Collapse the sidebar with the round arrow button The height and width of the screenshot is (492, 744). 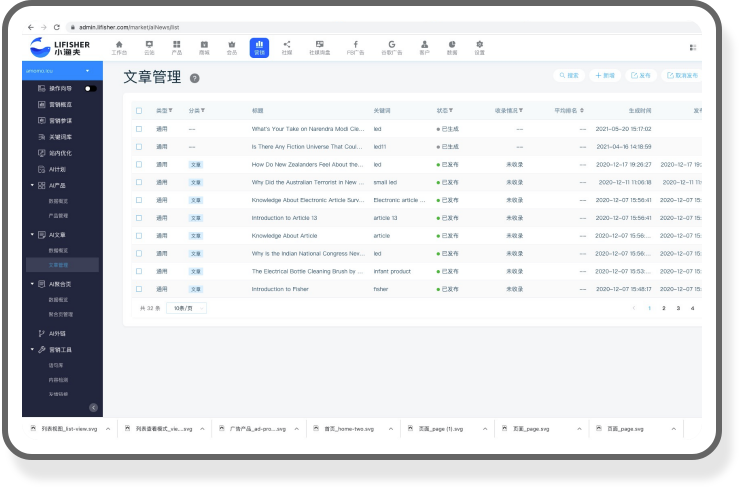pyautogui.click(x=93, y=408)
